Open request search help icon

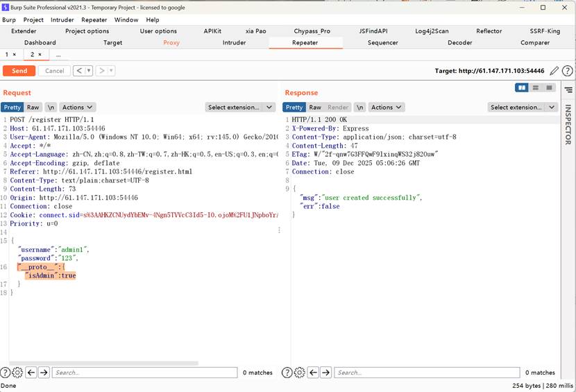click(x=5, y=373)
